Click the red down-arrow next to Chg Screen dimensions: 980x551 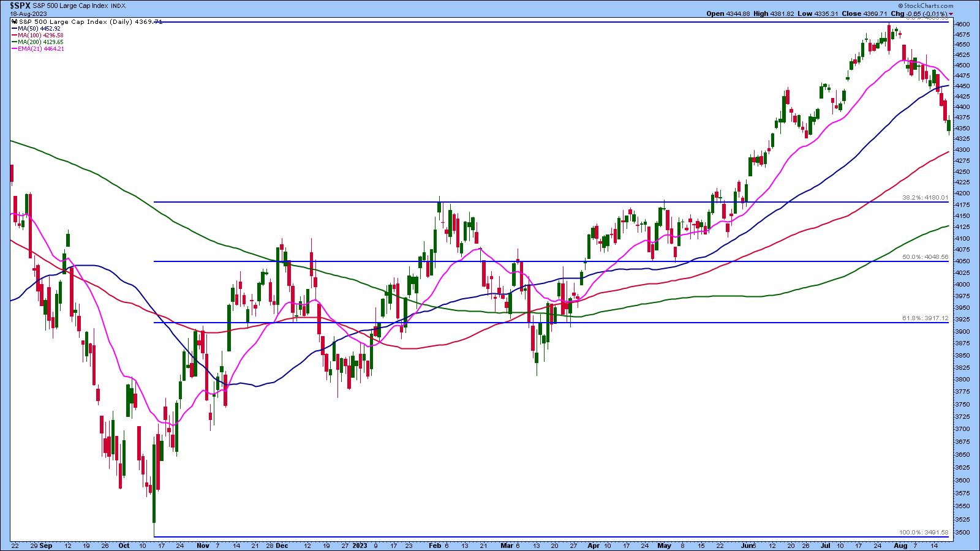point(951,13)
